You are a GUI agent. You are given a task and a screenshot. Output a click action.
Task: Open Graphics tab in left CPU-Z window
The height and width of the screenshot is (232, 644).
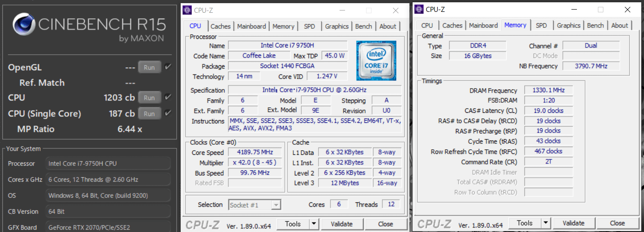click(337, 26)
